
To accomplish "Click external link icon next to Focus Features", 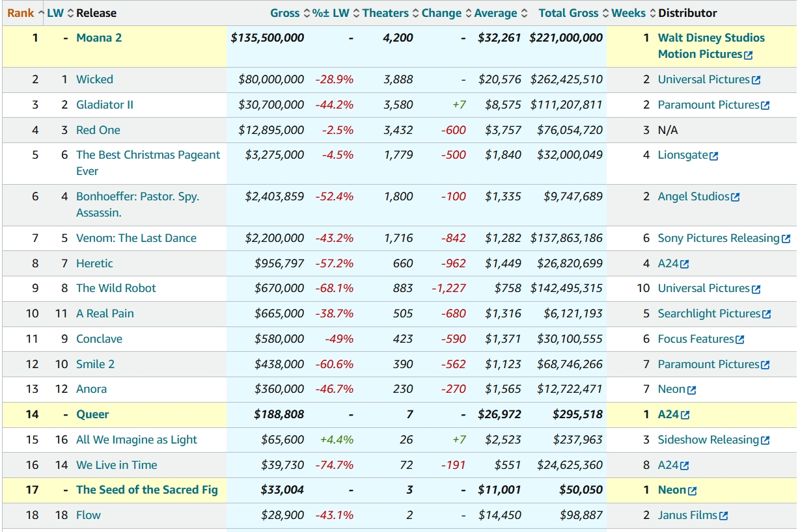I will click(739, 340).
